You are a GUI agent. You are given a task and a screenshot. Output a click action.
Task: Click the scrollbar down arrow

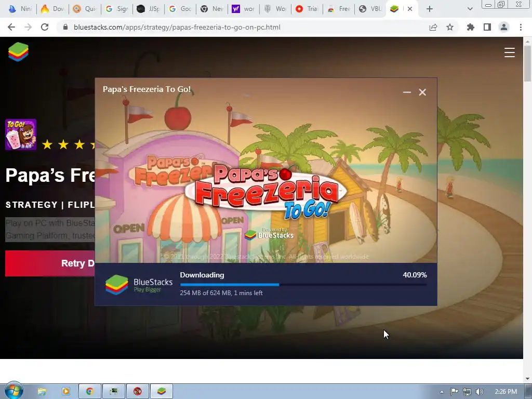(527, 379)
